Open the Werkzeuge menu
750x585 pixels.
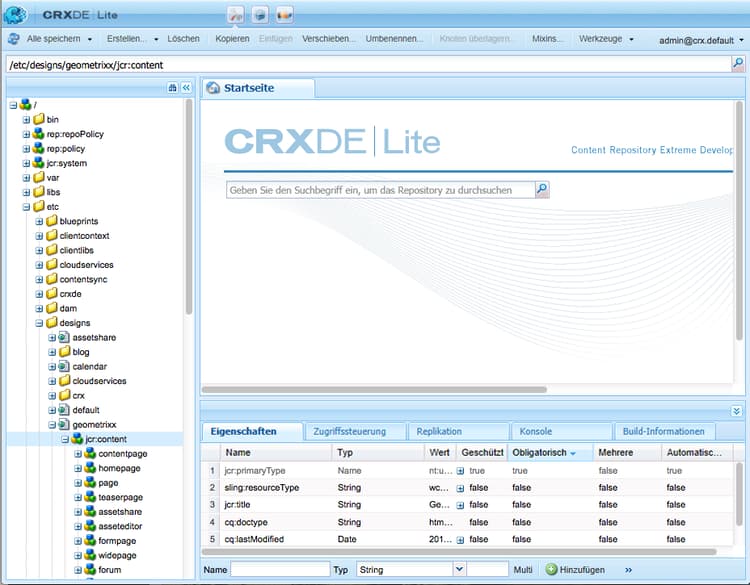click(606, 39)
